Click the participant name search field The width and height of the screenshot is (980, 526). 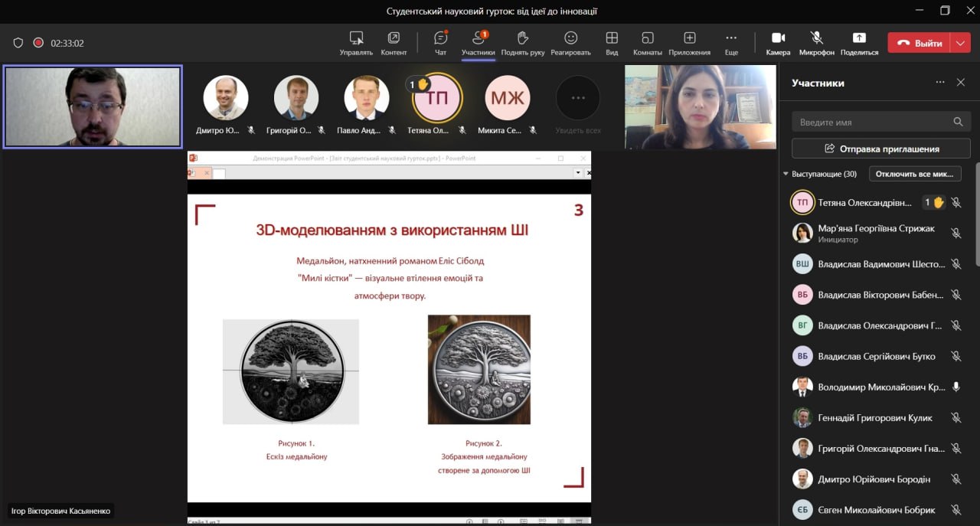(x=873, y=122)
